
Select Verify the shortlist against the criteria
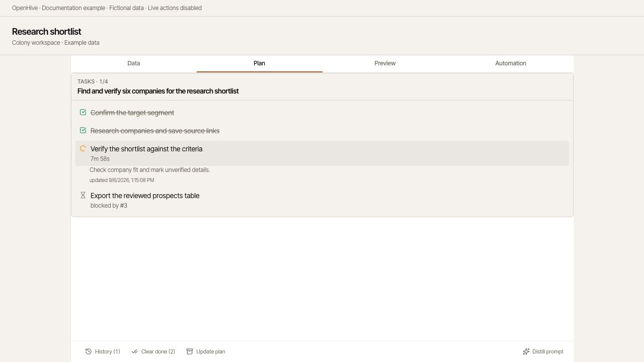pyautogui.click(x=322, y=153)
